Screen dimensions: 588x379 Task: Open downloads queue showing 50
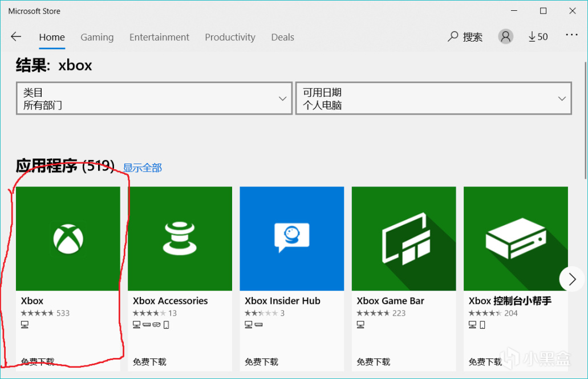tap(538, 36)
